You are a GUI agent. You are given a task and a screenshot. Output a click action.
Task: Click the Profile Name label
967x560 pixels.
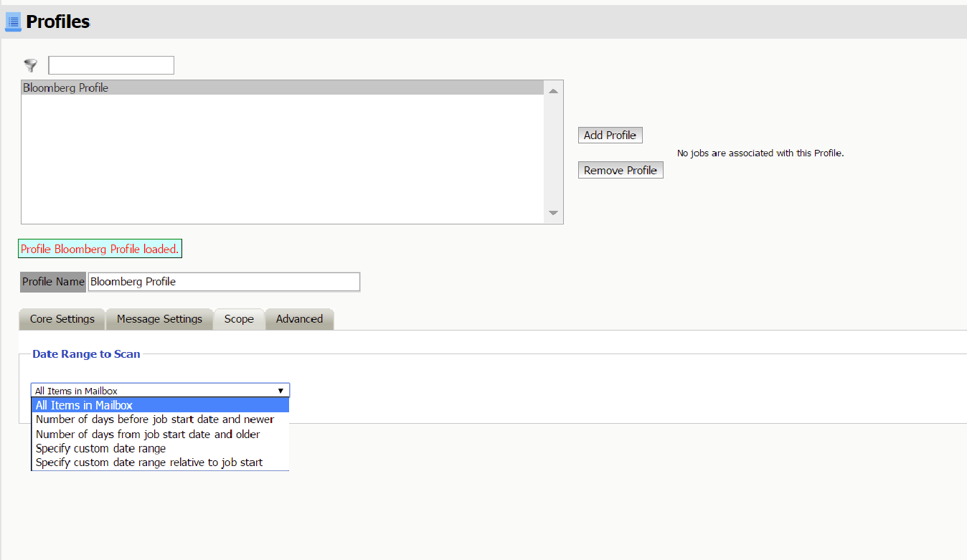point(53,282)
